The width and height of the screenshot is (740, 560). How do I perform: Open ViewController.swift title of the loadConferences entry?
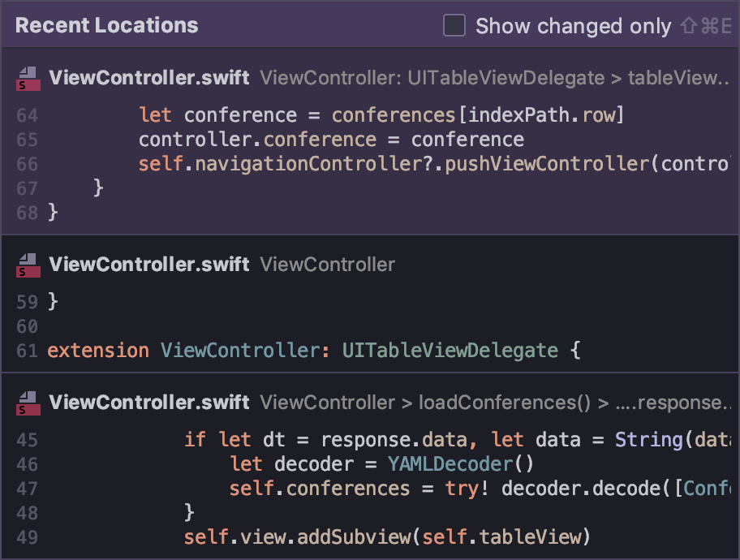point(149,403)
